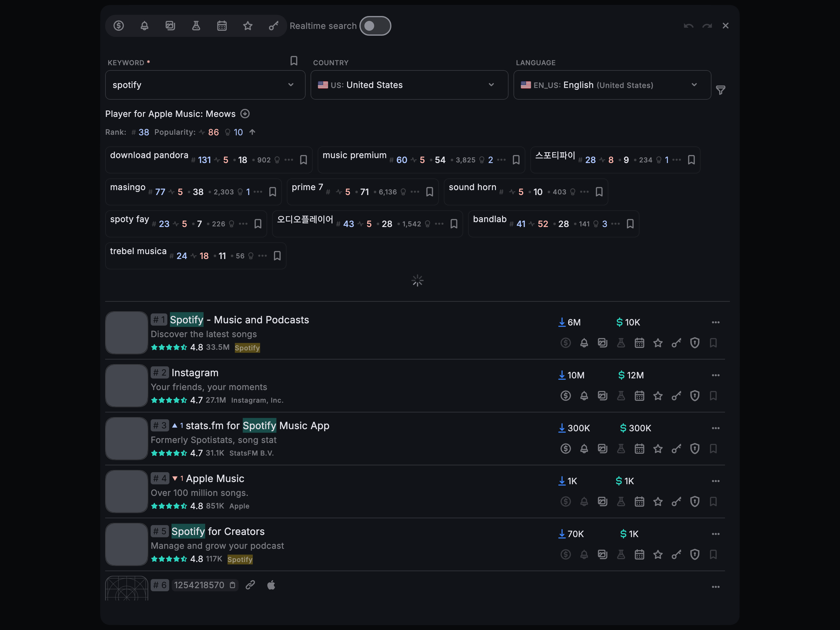Open more menu for Instagram row

(x=715, y=375)
